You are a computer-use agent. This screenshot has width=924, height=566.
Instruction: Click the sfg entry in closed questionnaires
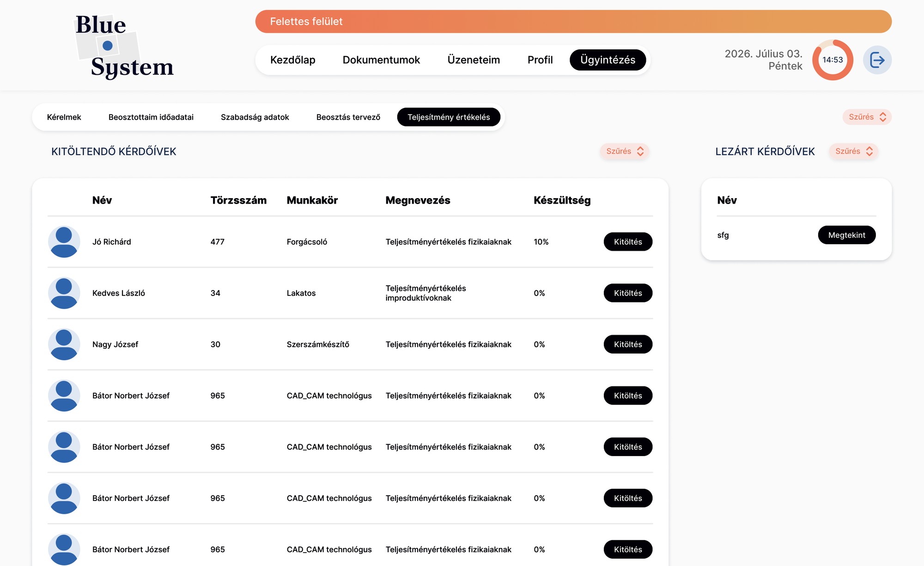click(723, 235)
